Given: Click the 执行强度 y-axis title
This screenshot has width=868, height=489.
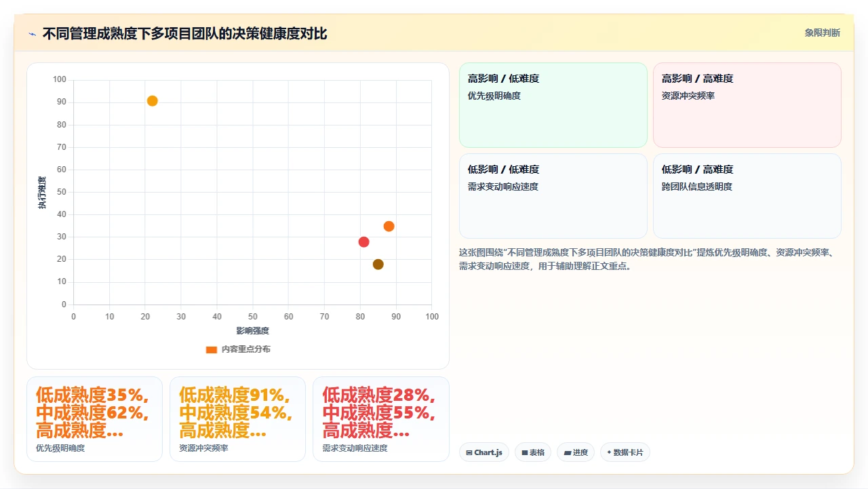Looking at the screenshot, I should tap(42, 193).
